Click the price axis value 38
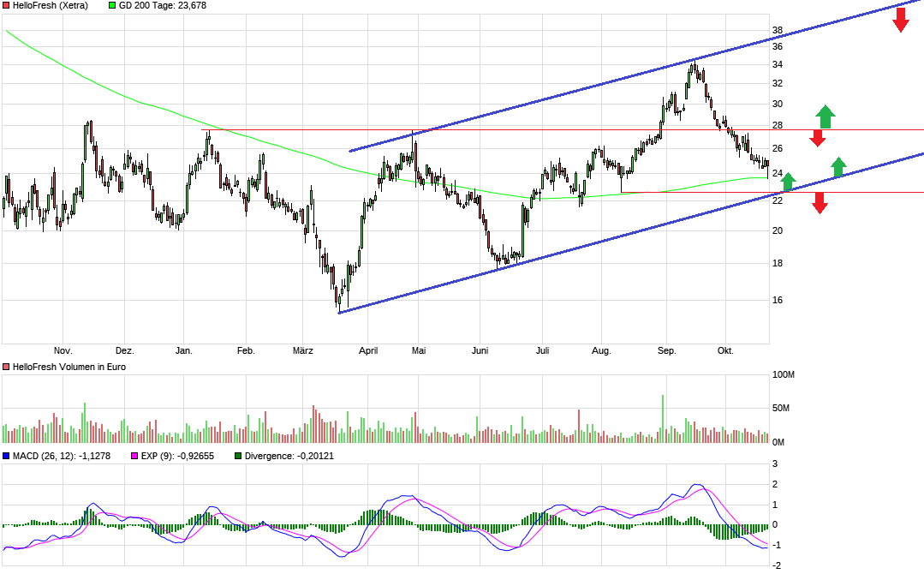 [778, 30]
